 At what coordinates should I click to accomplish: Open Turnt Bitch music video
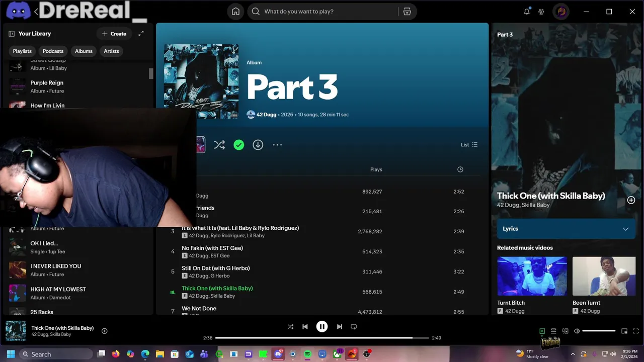[532, 276]
